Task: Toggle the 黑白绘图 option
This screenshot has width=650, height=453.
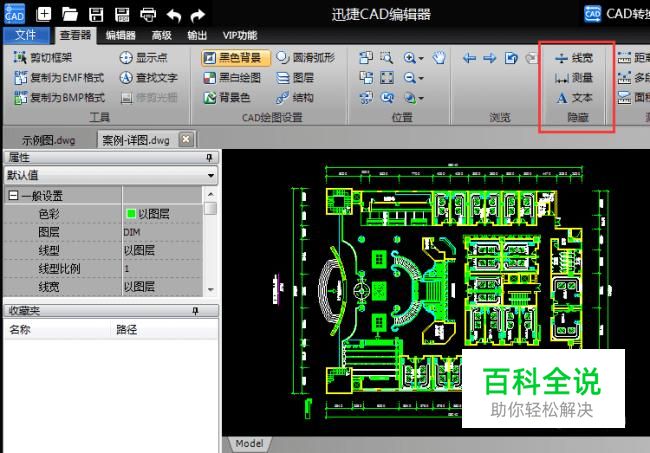Action: [x=232, y=78]
